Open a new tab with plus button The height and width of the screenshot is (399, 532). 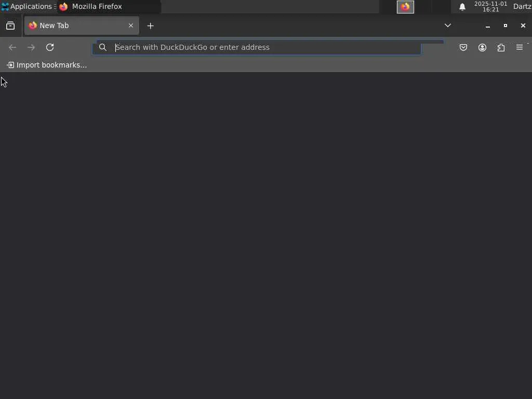(150, 26)
